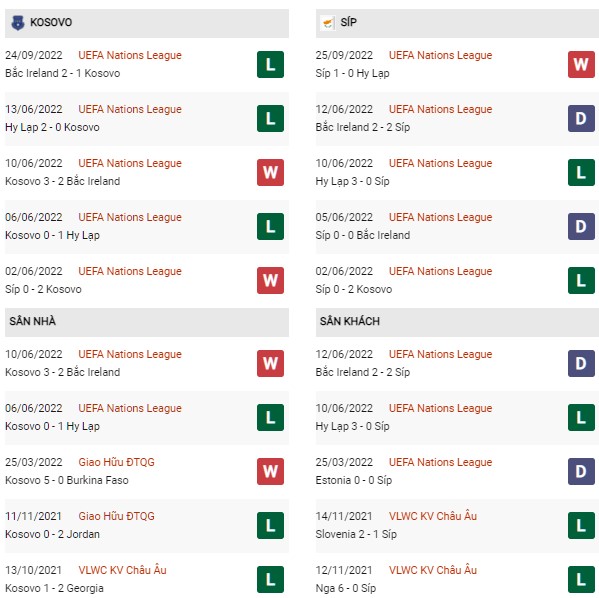The height and width of the screenshot is (598, 599).
Task: Click the W badge for Síp 1-0 Hy Lạp
Action: 581,64
